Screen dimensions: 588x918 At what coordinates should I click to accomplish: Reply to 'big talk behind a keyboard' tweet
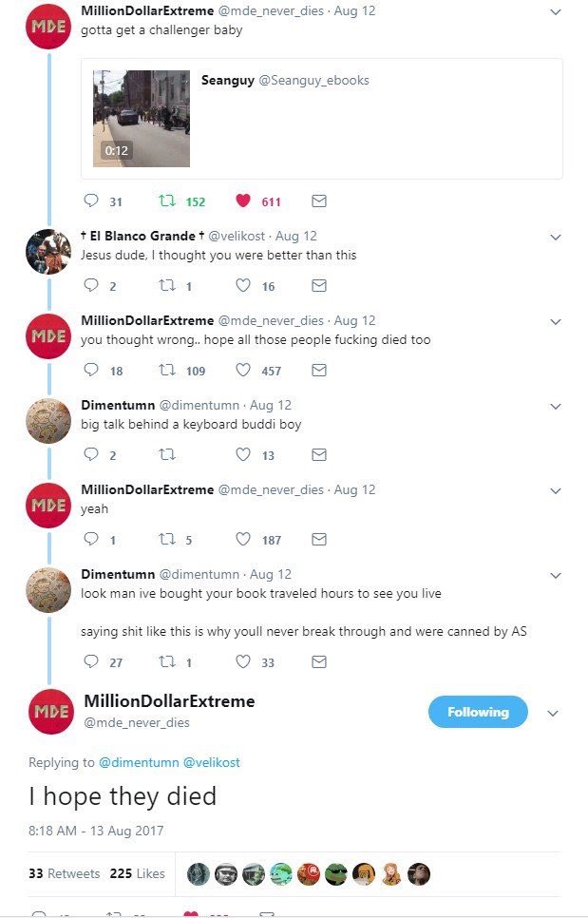pyautogui.click(x=91, y=455)
